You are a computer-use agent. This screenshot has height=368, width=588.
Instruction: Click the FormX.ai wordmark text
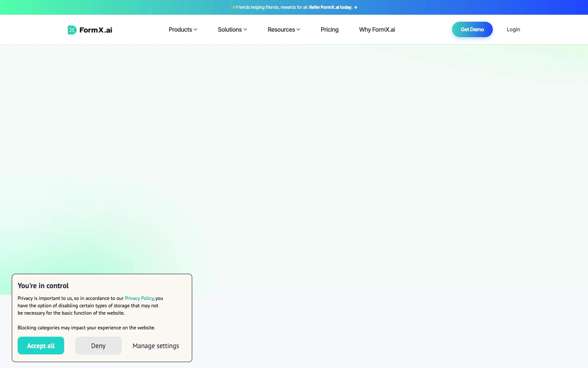pos(96,30)
